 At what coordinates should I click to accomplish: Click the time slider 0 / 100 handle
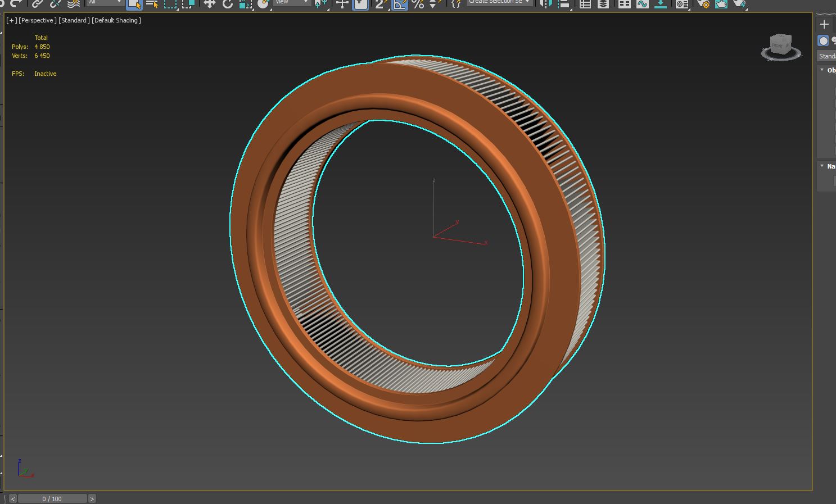point(52,498)
